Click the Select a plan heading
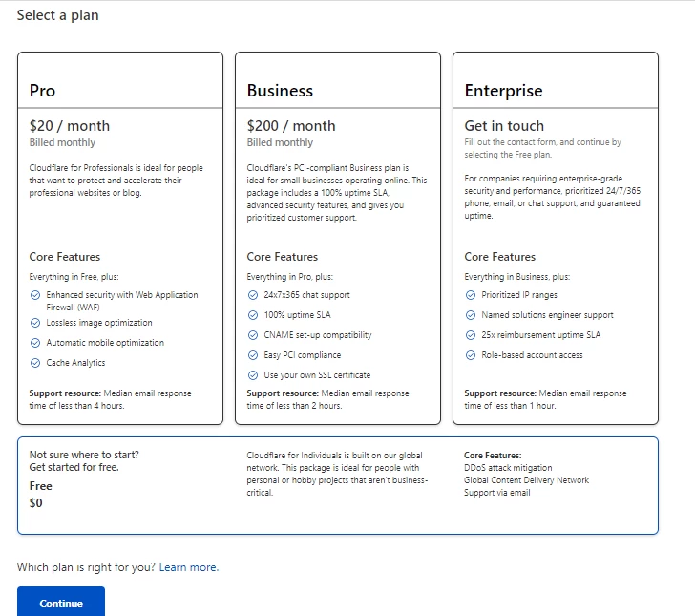The height and width of the screenshot is (616, 695). click(x=57, y=15)
